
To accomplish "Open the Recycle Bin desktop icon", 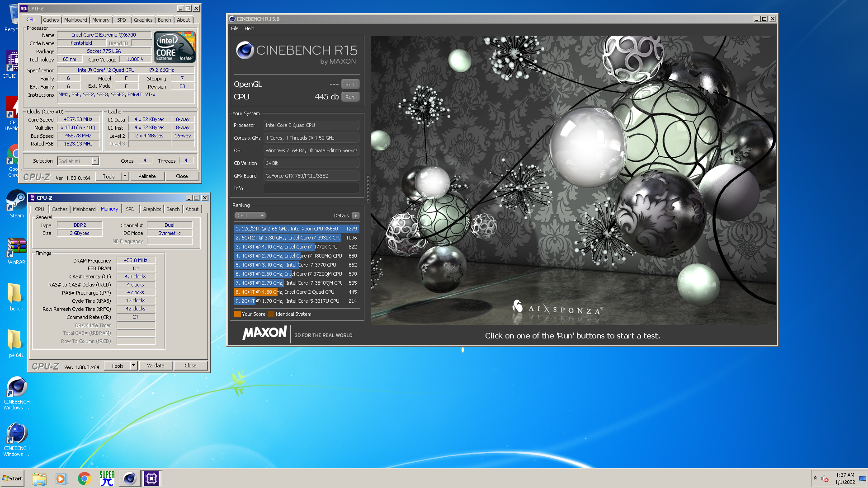I will [x=11, y=17].
